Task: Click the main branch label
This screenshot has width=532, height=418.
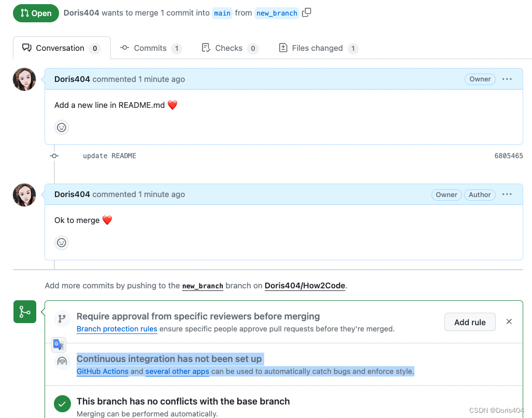Action: tap(222, 13)
